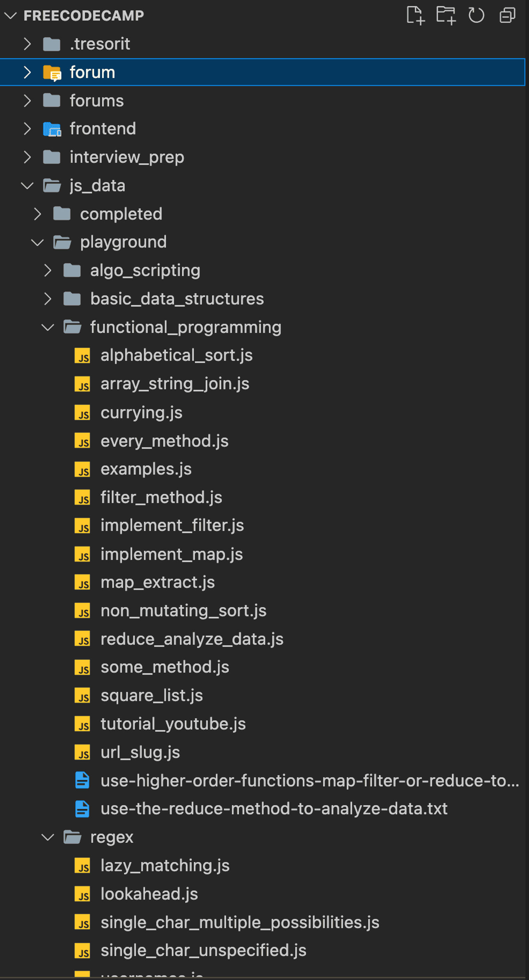This screenshot has height=980, width=529.
Task: Select the algo_scripting folder name
Action: tap(145, 271)
